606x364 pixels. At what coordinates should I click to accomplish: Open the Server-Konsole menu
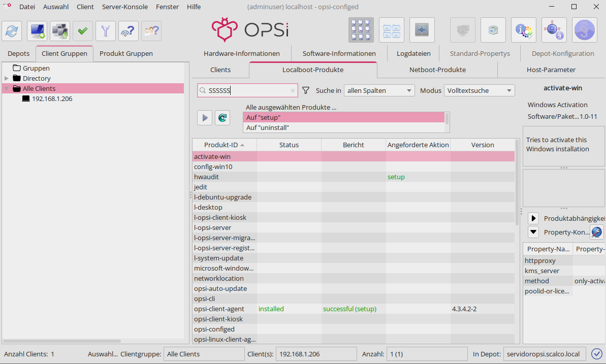pyautogui.click(x=125, y=7)
